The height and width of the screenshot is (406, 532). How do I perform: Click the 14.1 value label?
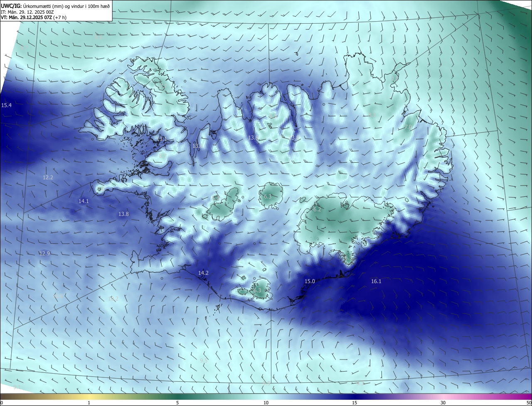pyautogui.click(x=84, y=201)
